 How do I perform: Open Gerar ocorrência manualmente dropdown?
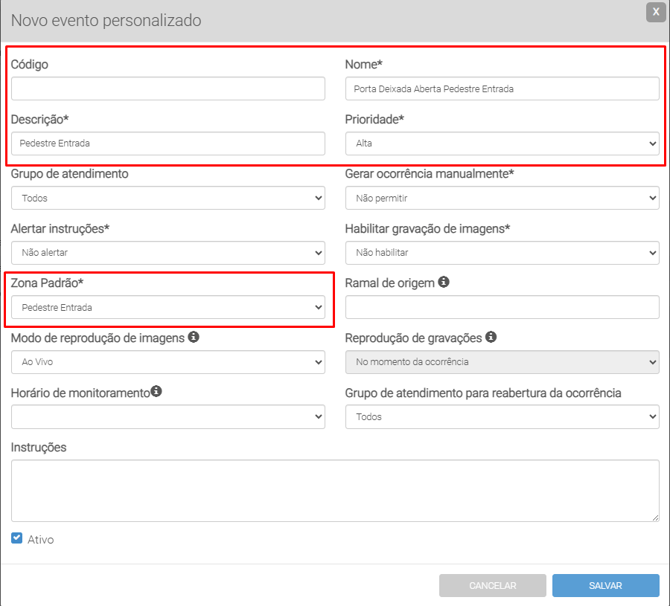(x=502, y=198)
